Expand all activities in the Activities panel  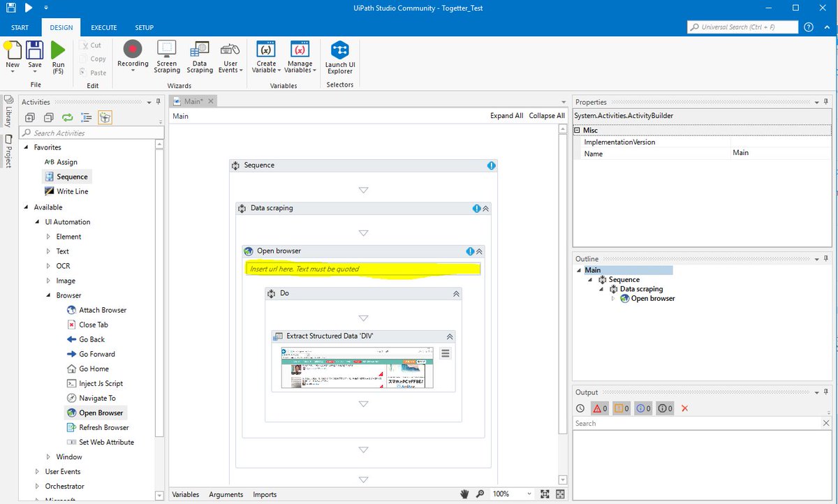30,117
